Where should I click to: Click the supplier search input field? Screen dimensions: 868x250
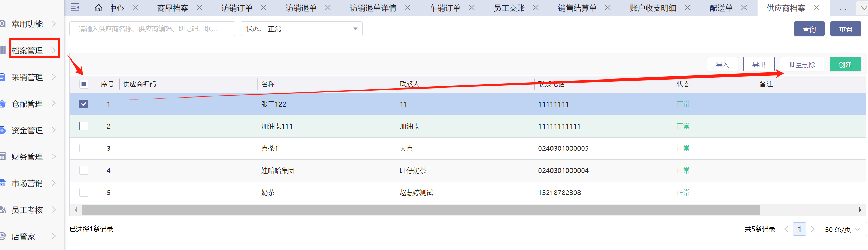point(152,29)
